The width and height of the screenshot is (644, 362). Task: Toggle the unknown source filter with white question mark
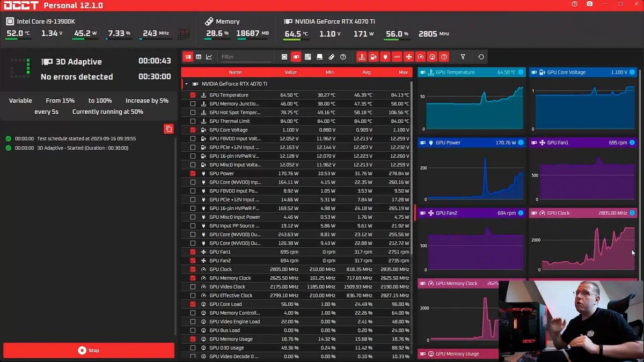click(x=343, y=57)
